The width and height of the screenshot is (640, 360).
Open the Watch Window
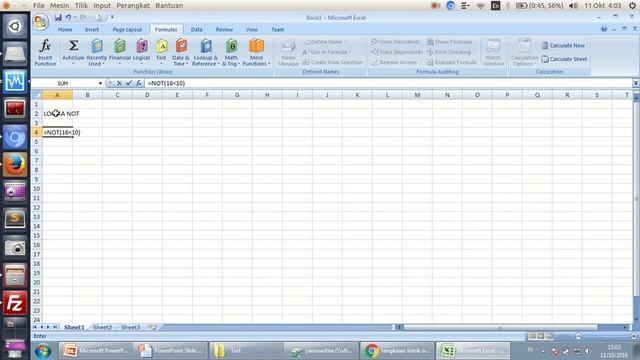click(x=493, y=53)
